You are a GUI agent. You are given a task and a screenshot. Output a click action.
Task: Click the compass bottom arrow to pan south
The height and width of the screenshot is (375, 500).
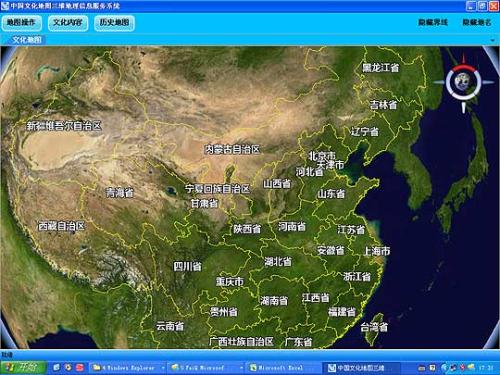coord(464,107)
